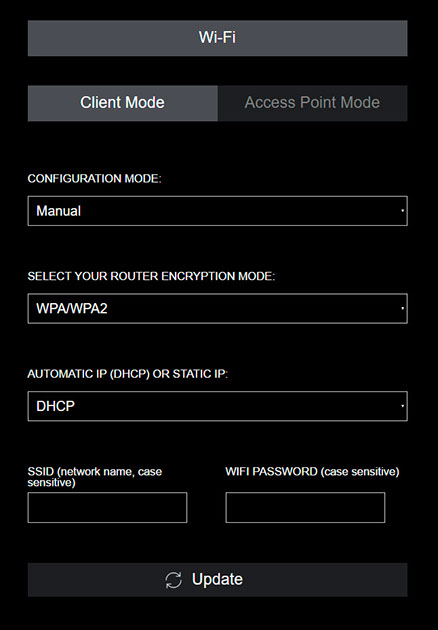Click the Update button
Screen dimensions: 438x630
(x=217, y=579)
